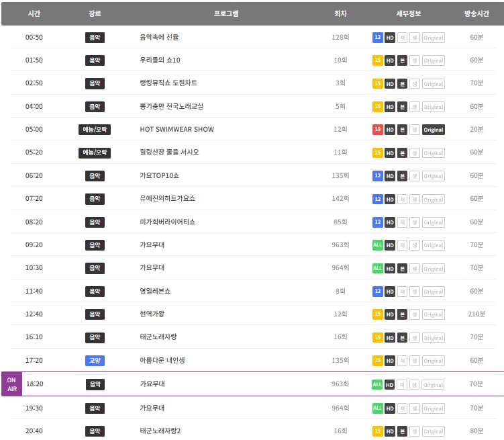
Task: Click the 15 rating badge in 우리들의 쇼10 row
Action: click(377, 60)
